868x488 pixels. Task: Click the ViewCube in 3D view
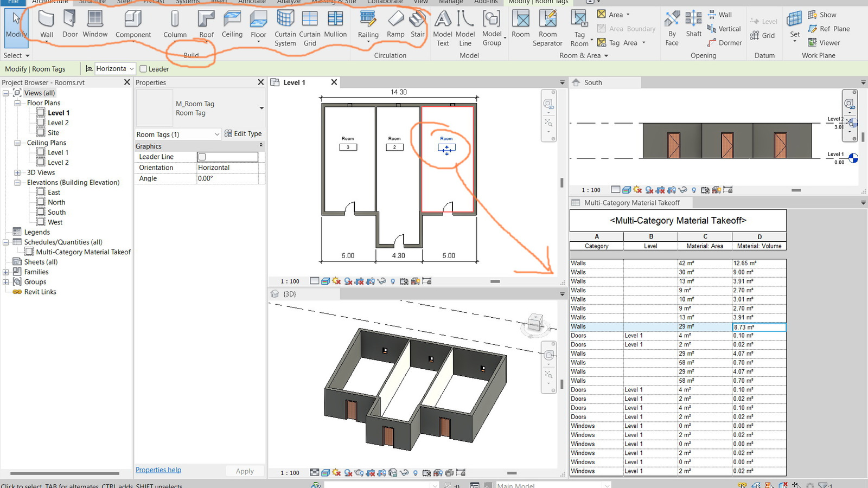click(535, 323)
